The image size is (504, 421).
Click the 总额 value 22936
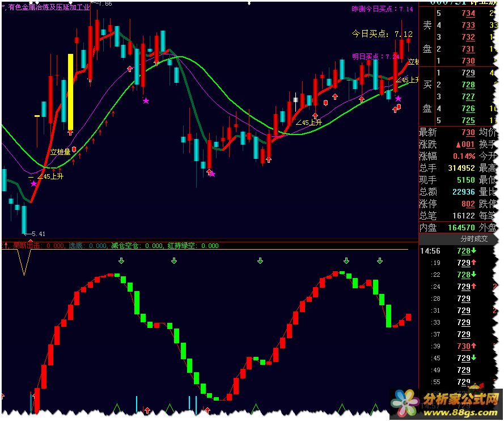pyautogui.click(x=464, y=192)
